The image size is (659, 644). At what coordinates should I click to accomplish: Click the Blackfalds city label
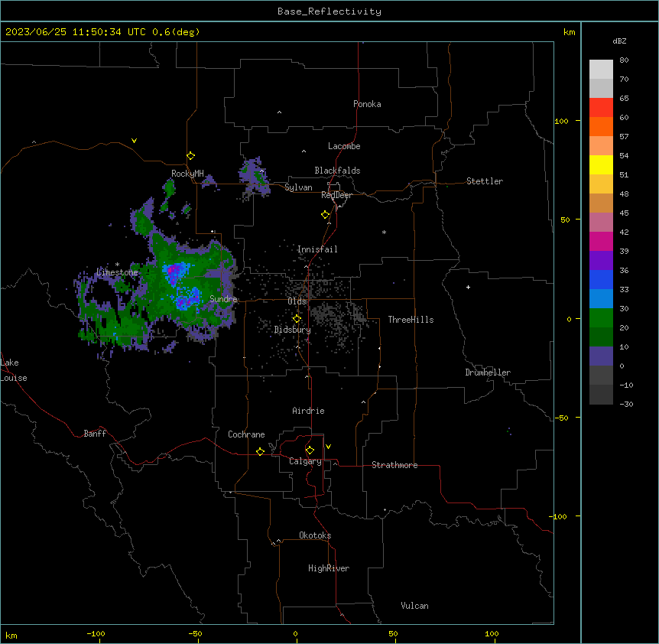pyautogui.click(x=337, y=171)
